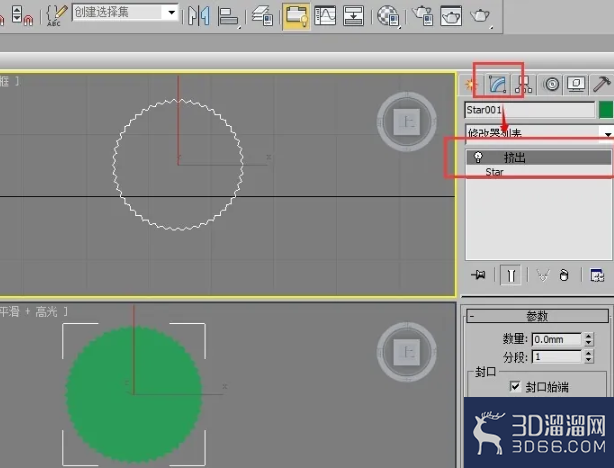Open the Layer Manager icon
This screenshot has height=468, width=614.
(x=262, y=16)
